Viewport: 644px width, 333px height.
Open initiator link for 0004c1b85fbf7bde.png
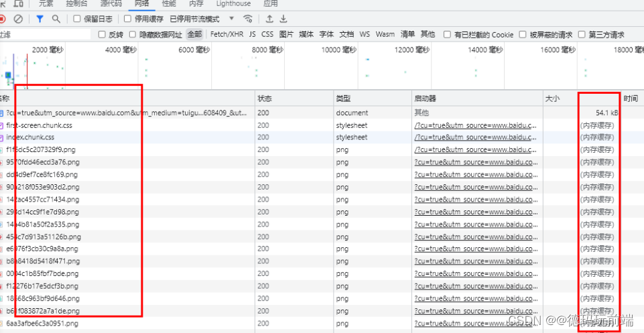coord(476,274)
